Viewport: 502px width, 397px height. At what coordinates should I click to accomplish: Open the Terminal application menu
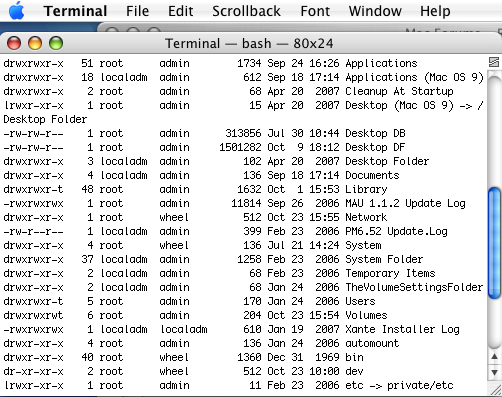pos(75,11)
